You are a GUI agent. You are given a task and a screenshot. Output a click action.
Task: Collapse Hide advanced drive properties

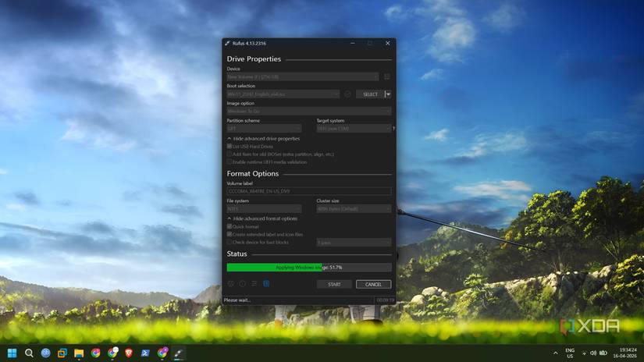click(263, 139)
